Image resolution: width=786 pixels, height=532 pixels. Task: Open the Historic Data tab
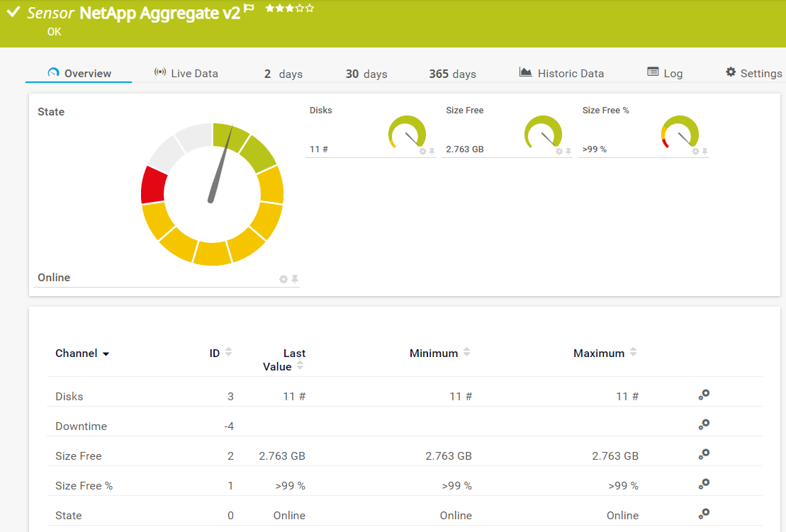pyautogui.click(x=561, y=74)
